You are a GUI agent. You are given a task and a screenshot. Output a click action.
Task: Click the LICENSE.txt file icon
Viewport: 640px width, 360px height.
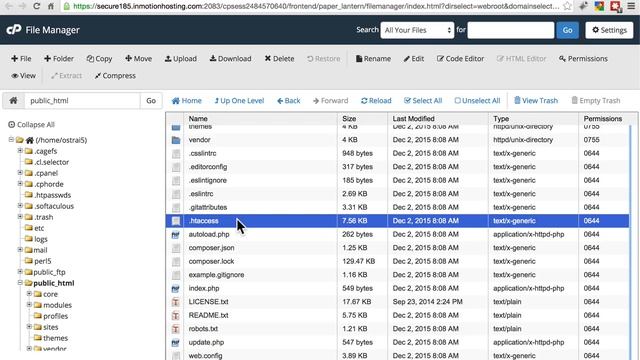click(176, 302)
